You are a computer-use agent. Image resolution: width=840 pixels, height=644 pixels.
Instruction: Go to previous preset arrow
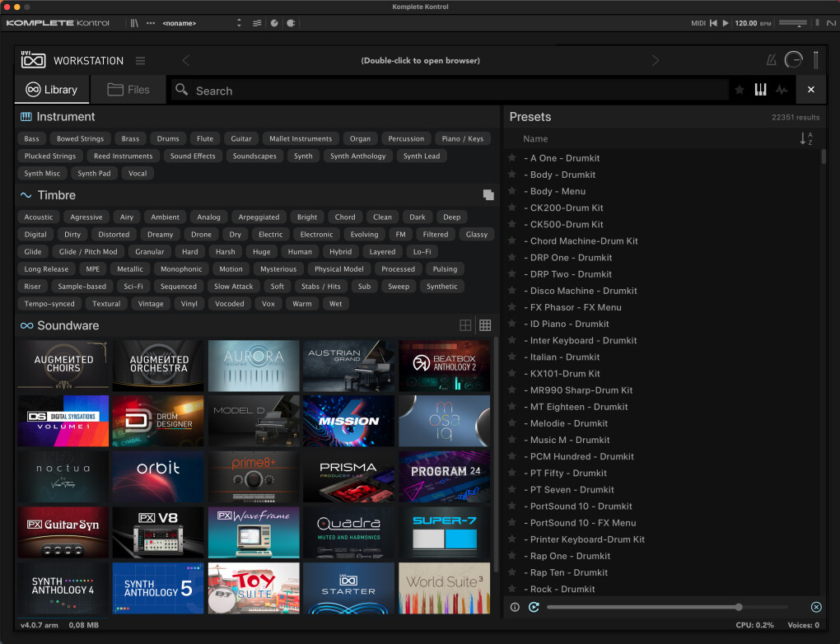tap(186, 61)
